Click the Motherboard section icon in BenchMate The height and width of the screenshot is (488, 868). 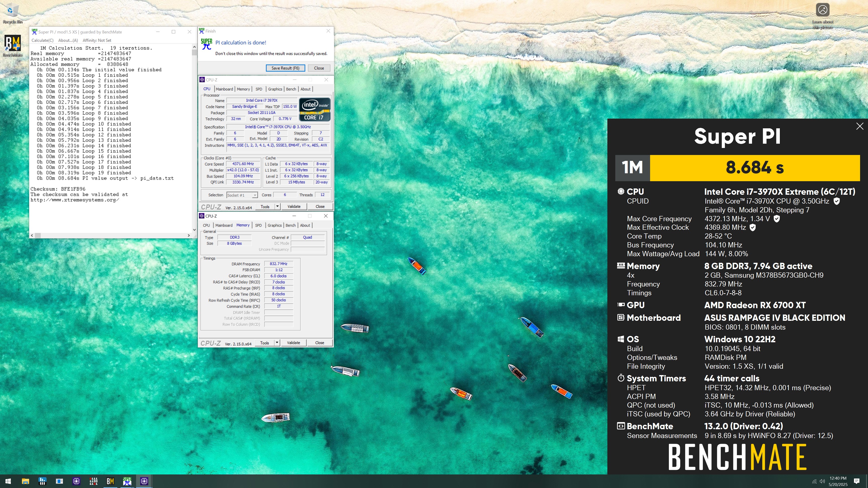coord(621,317)
